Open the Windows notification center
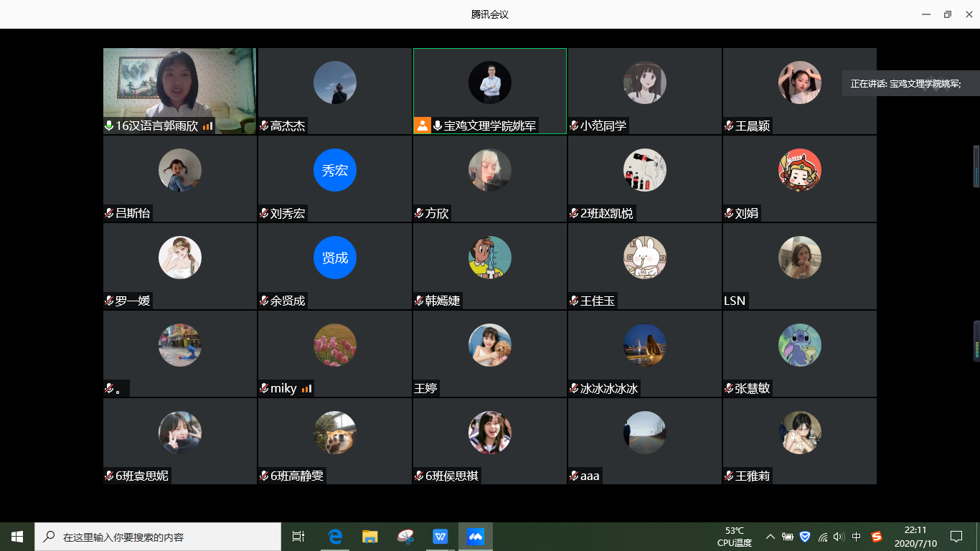This screenshot has height=551, width=980. 956,537
